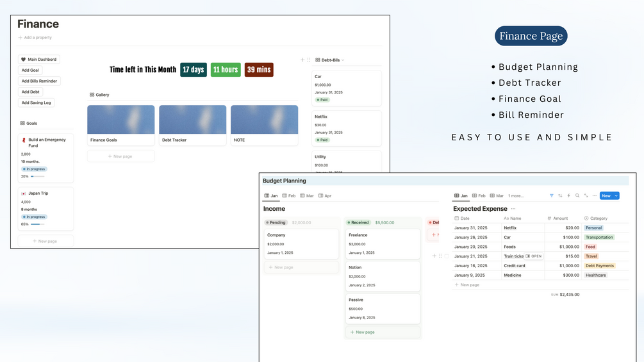
Task: Click the Add Saving Log button
Action: pos(36,103)
